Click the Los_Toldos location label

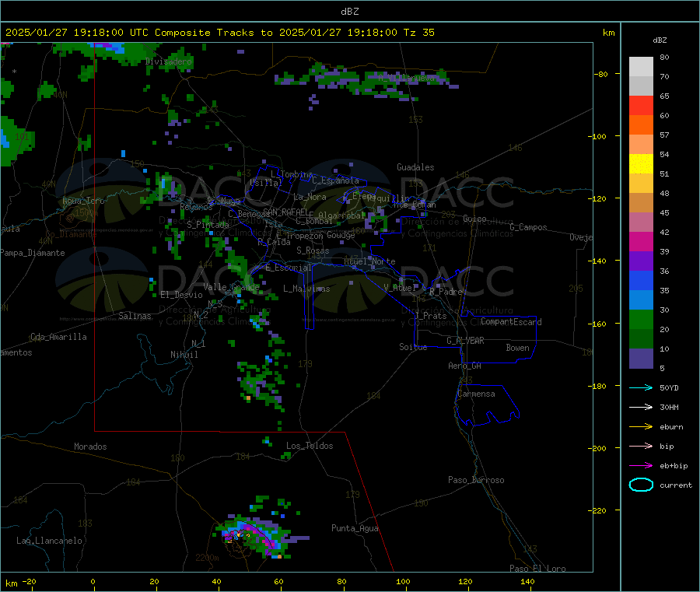[310, 446]
